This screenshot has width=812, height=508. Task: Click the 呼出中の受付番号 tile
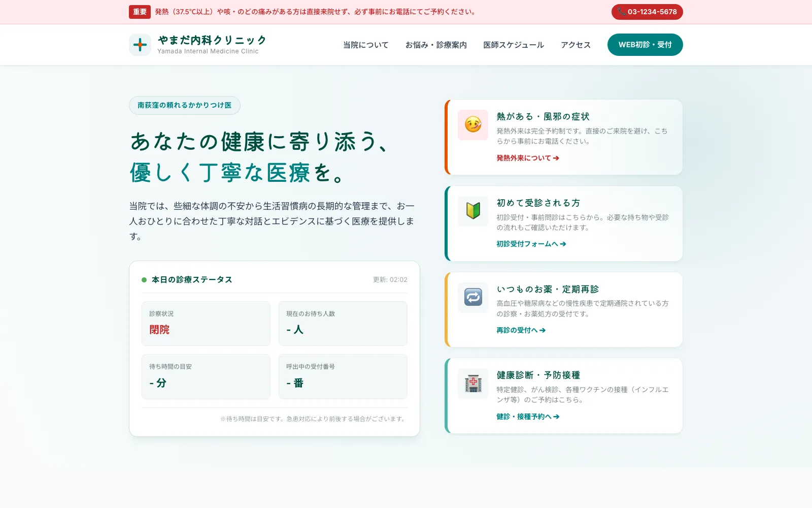[343, 376]
